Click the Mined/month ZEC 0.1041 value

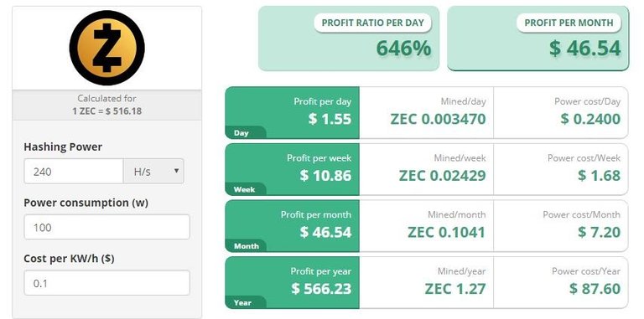point(446,232)
